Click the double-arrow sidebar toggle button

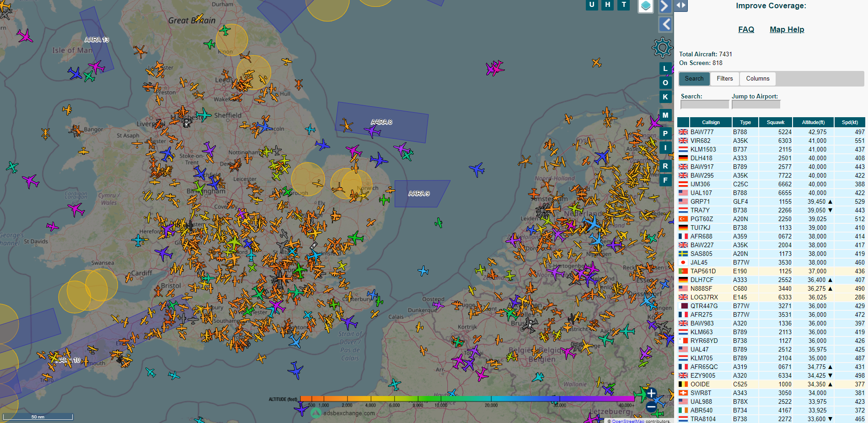tap(681, 5)
